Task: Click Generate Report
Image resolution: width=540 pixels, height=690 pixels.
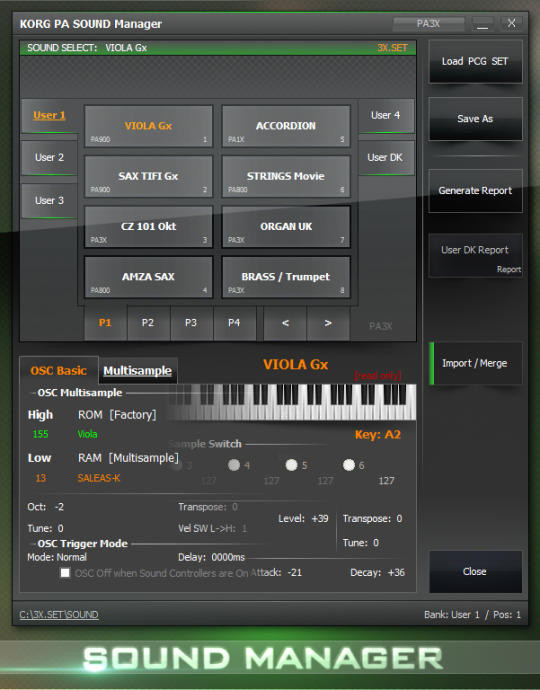Action: coord(475,191)
